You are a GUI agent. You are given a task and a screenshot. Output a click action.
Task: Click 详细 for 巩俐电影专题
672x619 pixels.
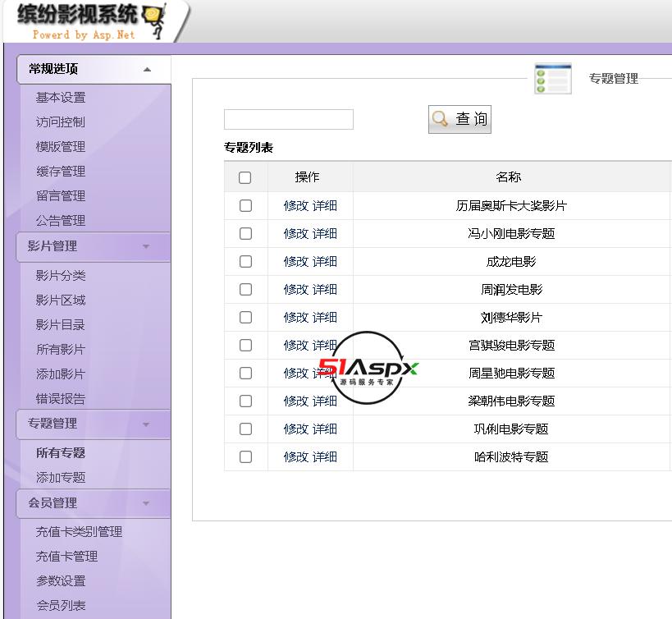point(325,429)
